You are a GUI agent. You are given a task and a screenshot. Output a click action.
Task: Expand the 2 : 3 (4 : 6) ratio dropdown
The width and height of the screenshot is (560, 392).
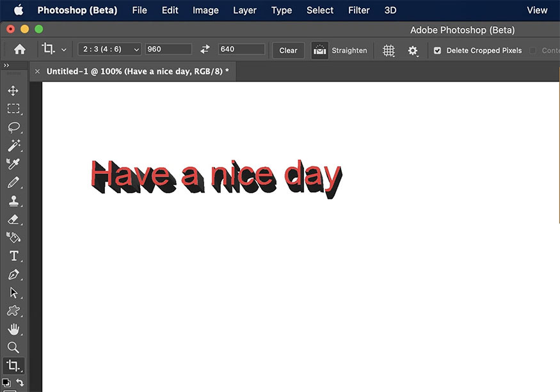[x=109, y=50]
